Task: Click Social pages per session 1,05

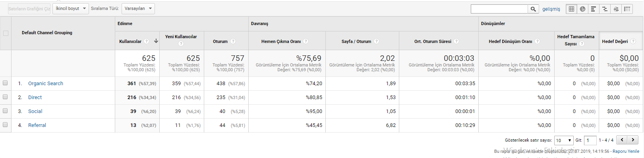Action: [x=391, y=111]
